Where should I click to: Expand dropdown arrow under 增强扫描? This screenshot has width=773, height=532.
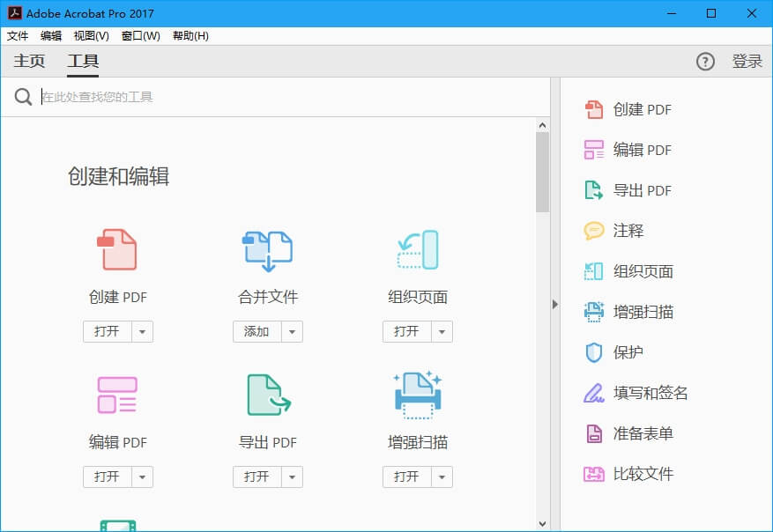442,477
